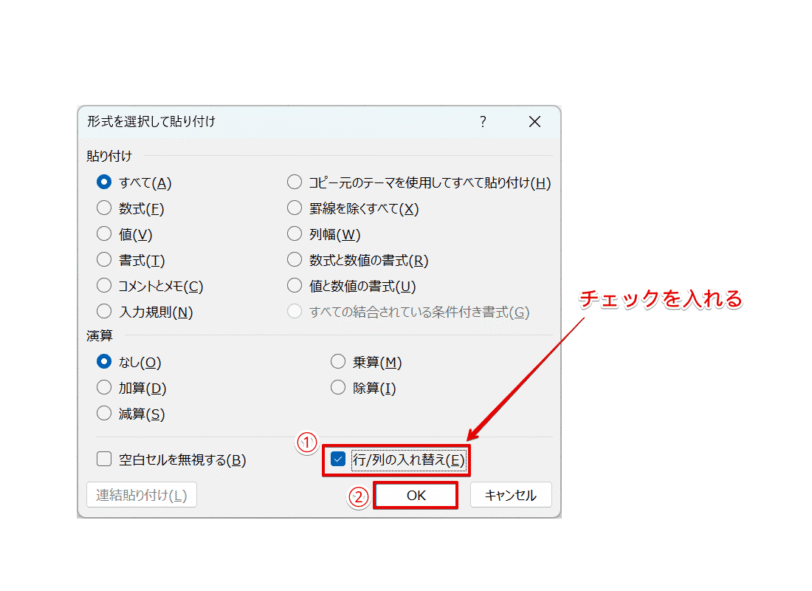Viewport: 812px width, 591px height.
Task: Select the 書式(T) radio button
Action: point(104,260)
